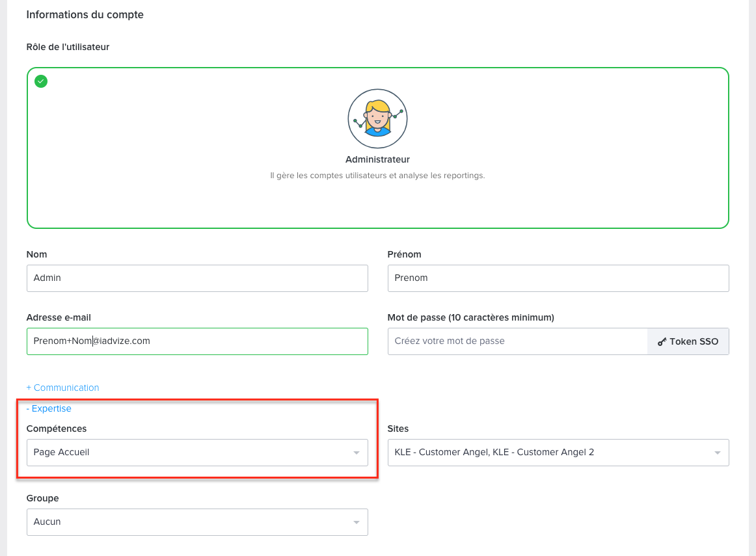This screenshot has width=756, height=556.
Task: Click the Informations du compte heading
Action: pyautogui.click(x=85, y=15)
